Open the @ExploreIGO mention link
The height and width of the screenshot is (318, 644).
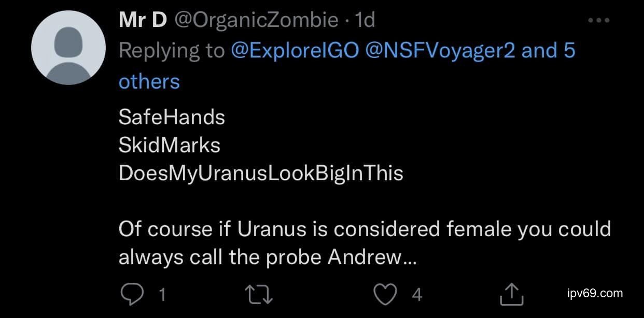coord(295,51)
